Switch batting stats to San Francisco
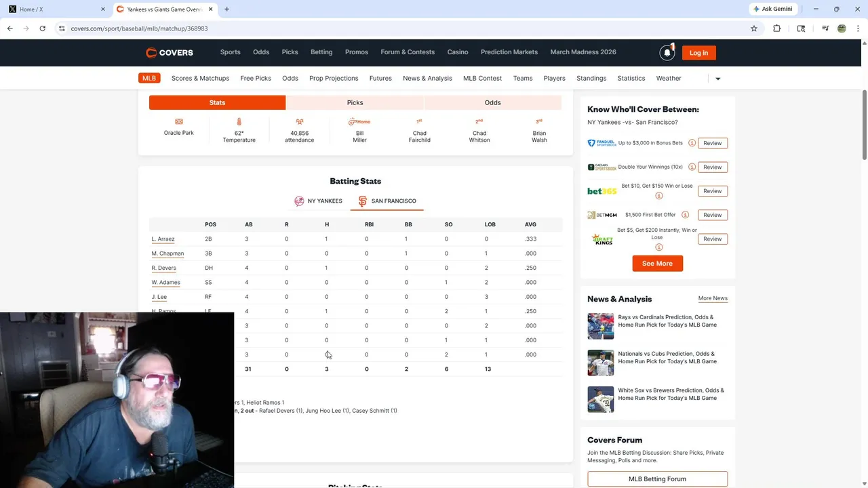The image size is (868, 488). pos(387,201)
